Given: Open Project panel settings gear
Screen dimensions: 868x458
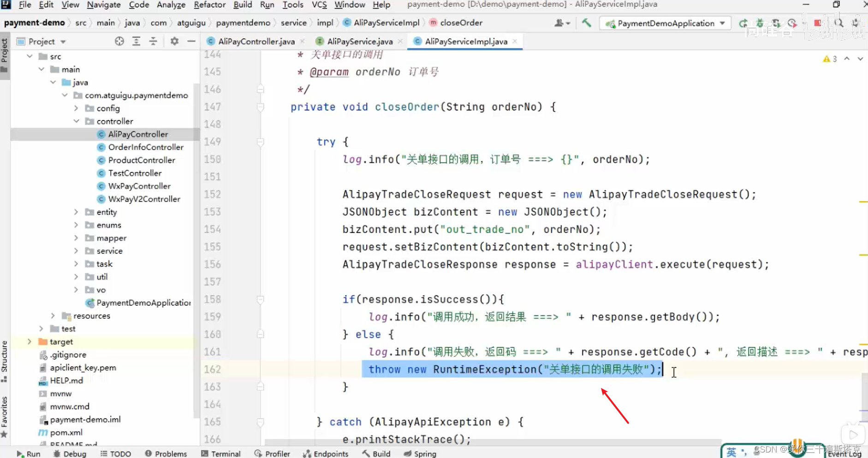Looking at the screenshot, I should (174, 41).
